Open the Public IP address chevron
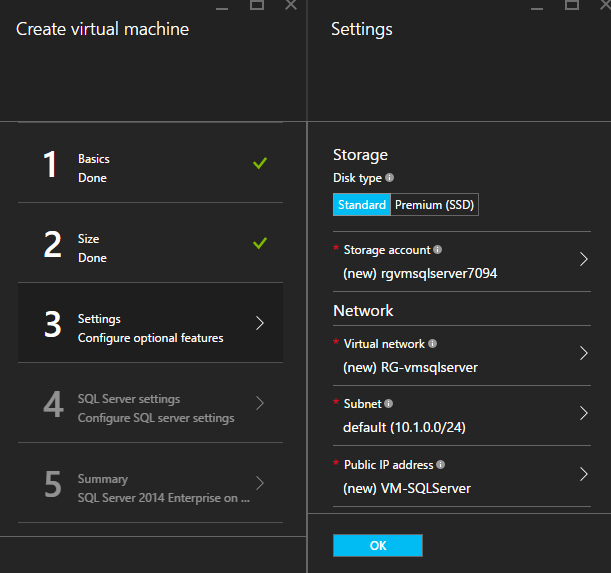 pyautogui.click(x=584, y=475)
